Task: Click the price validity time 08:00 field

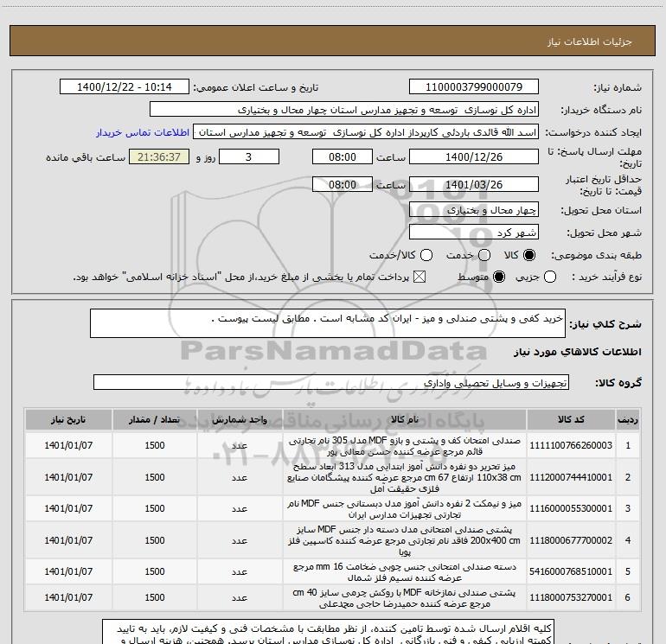Action: [343, 185]
